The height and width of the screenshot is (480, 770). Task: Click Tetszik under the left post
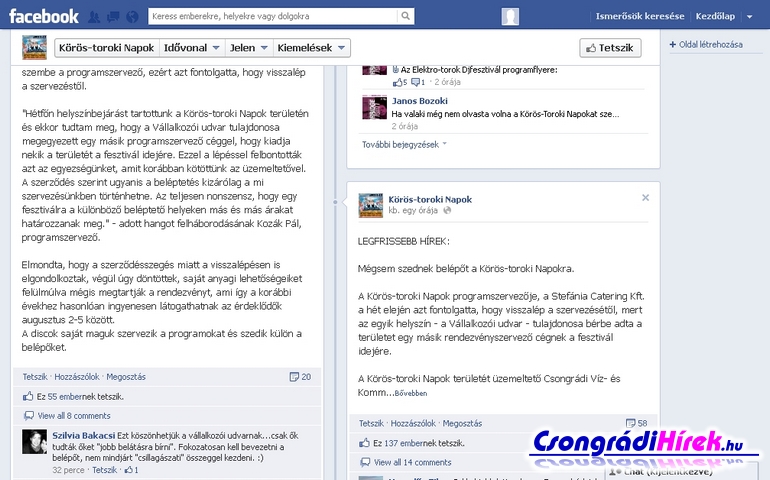point(35,377)
